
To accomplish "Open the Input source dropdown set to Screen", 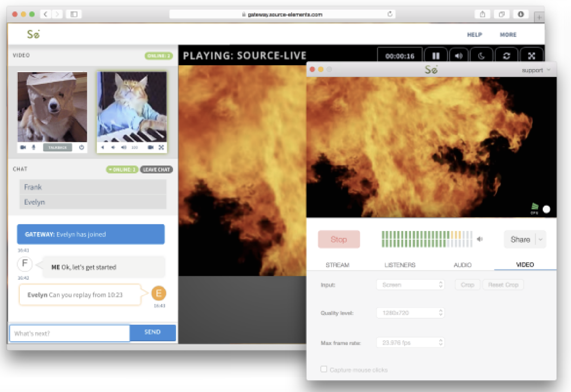I will tap(410, 285).
